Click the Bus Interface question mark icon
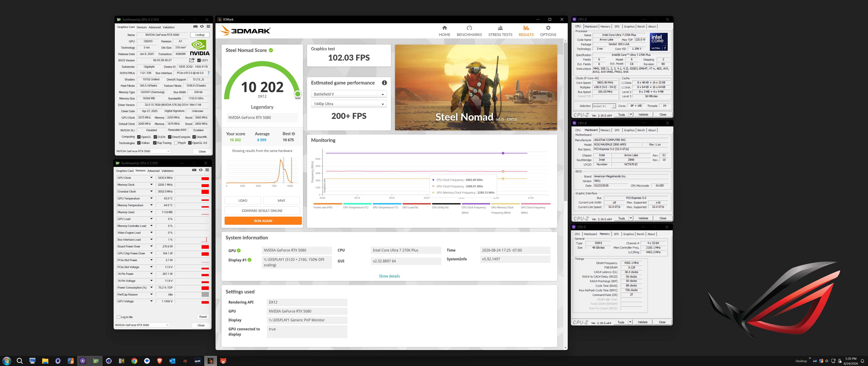This screenshot has height=366, width=868. pos(208,73)
